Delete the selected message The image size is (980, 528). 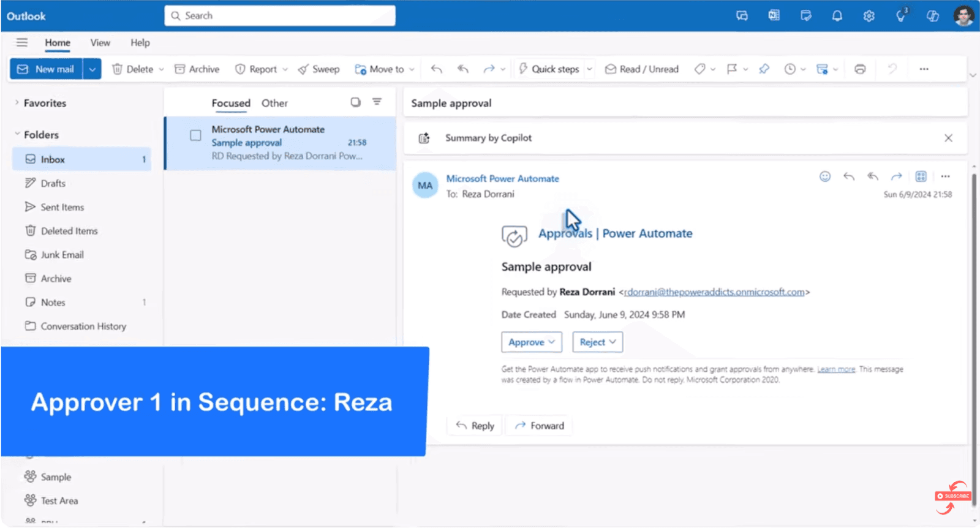pos(133,69)
